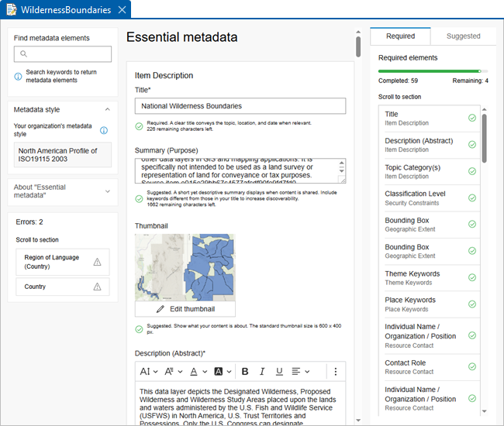
Task: Toggle italic formatting in Description editor
Action: (x=262, y=372)
